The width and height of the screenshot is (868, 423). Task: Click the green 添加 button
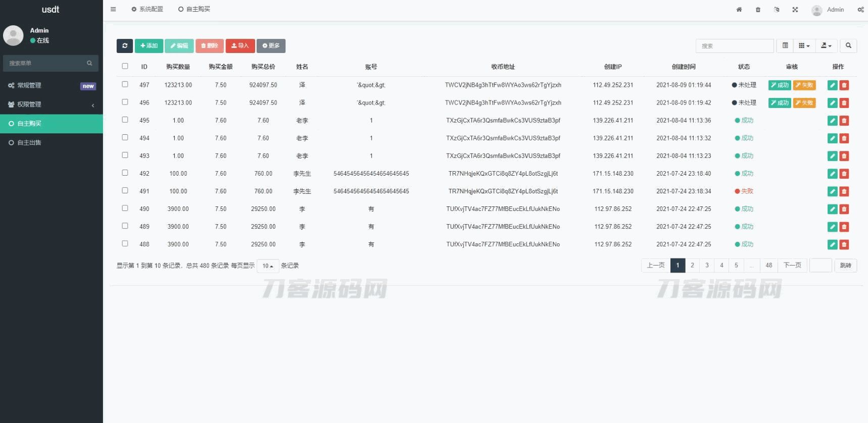point(149,46)
